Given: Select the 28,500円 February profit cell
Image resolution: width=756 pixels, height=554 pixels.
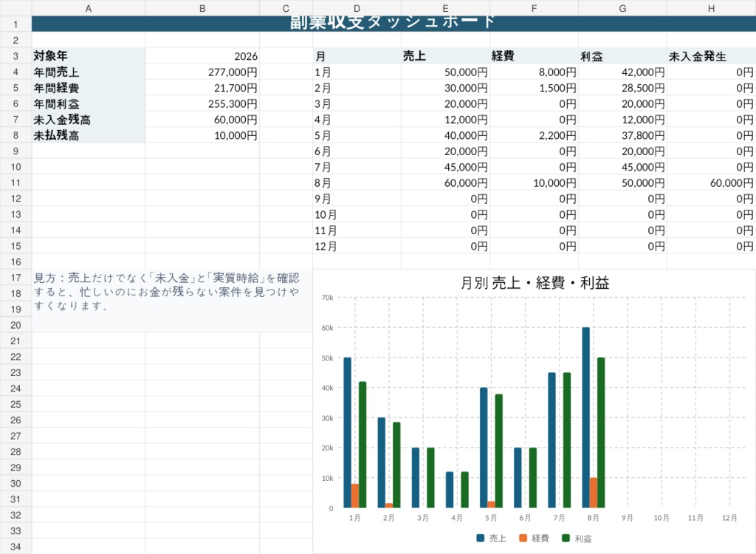Looking at the screenshot, I should coord(623,88).
